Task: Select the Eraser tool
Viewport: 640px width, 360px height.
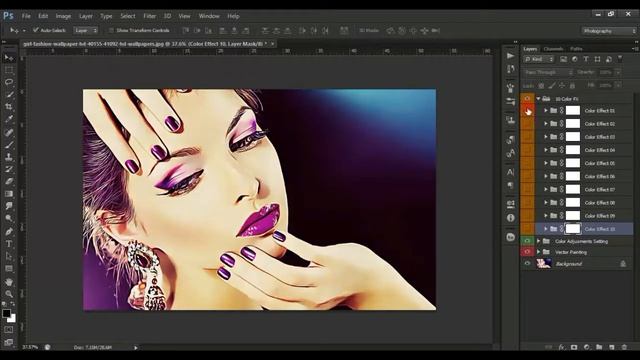Action: (9, 181)
